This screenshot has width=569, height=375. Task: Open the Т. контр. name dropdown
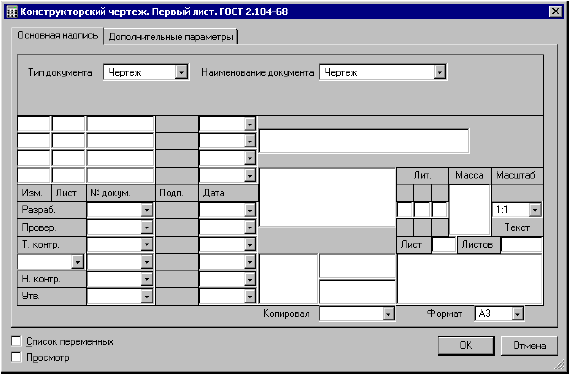146,244
